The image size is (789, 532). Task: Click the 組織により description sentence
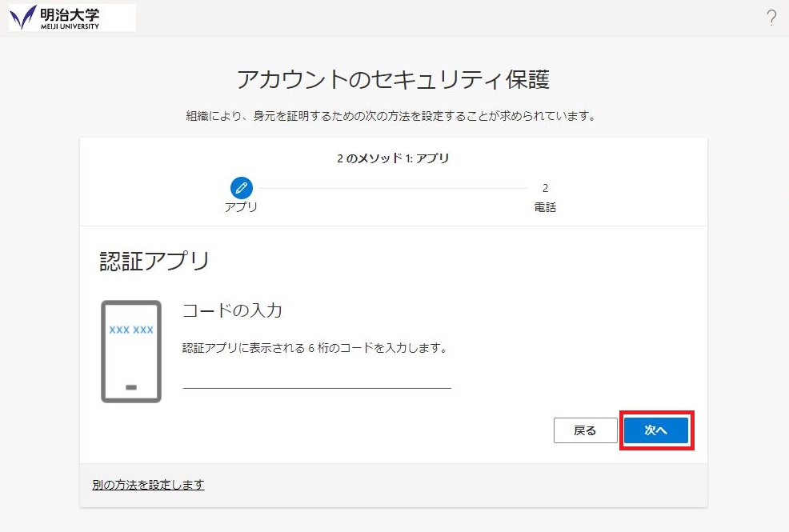click(x=391, y=116)
